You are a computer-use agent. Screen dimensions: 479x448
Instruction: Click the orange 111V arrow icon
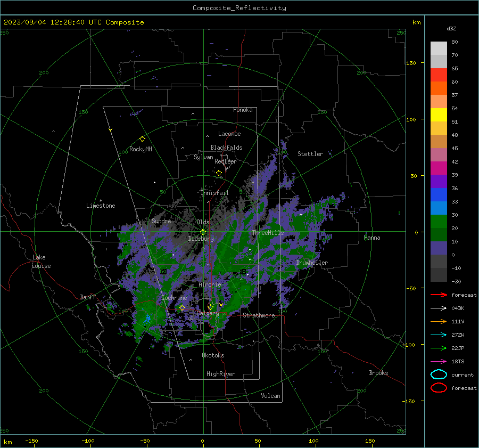439,321
